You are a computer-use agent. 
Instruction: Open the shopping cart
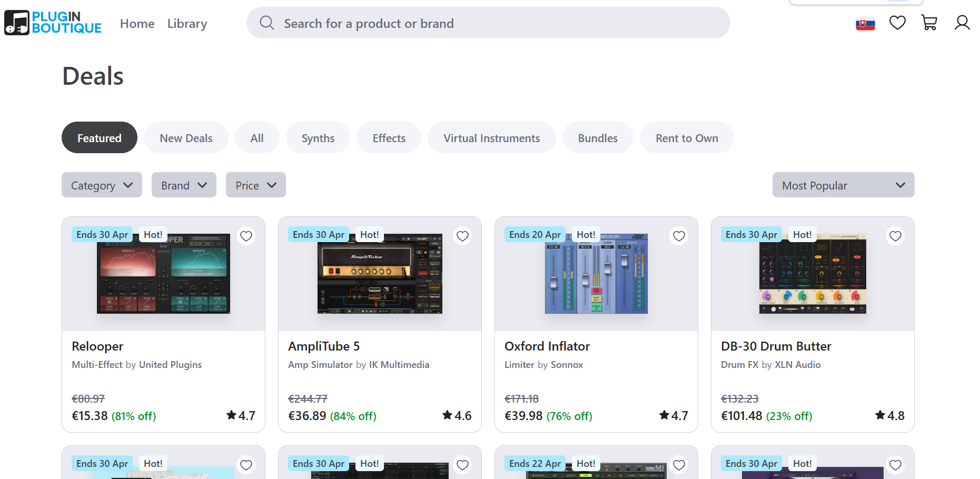[929, 23]
